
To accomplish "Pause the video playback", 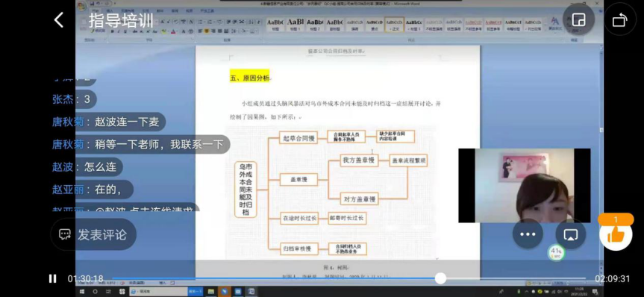I will coord(52,279).
